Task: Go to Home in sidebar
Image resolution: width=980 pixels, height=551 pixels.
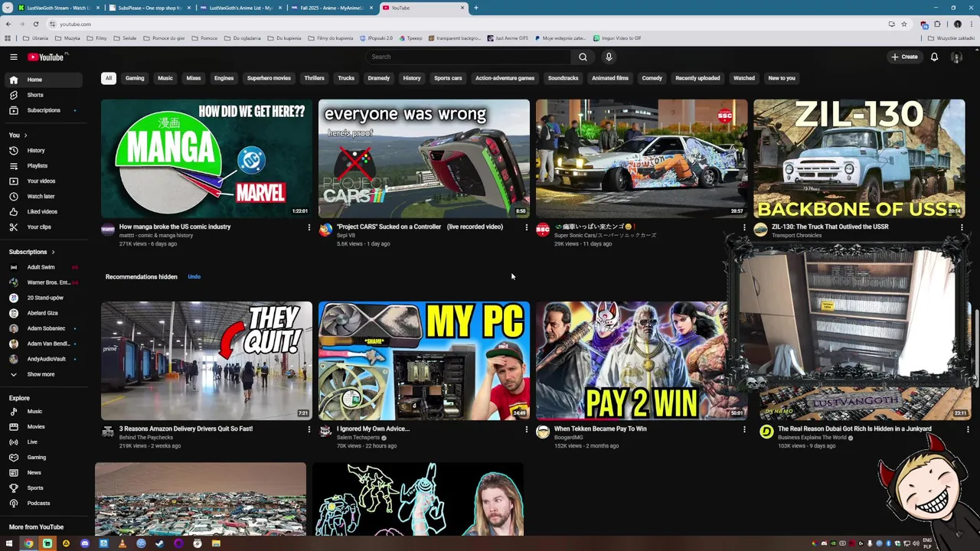Action: [x=44, y=80]
